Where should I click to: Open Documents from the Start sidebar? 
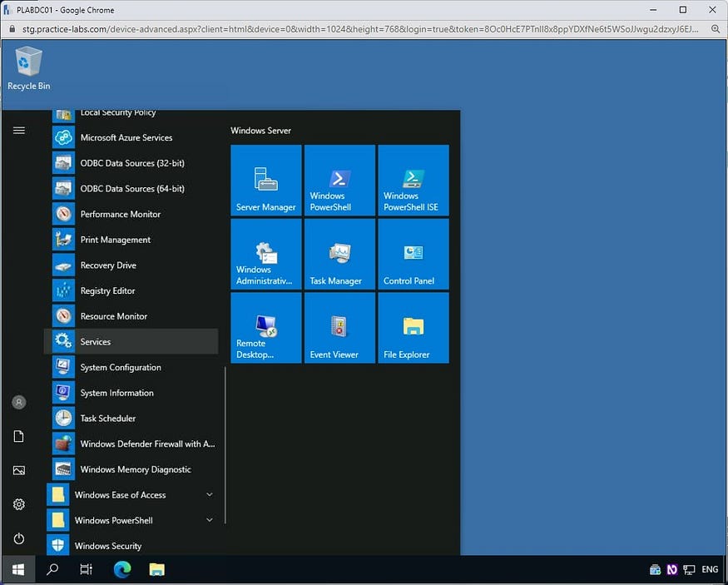(x=19, y=436)
